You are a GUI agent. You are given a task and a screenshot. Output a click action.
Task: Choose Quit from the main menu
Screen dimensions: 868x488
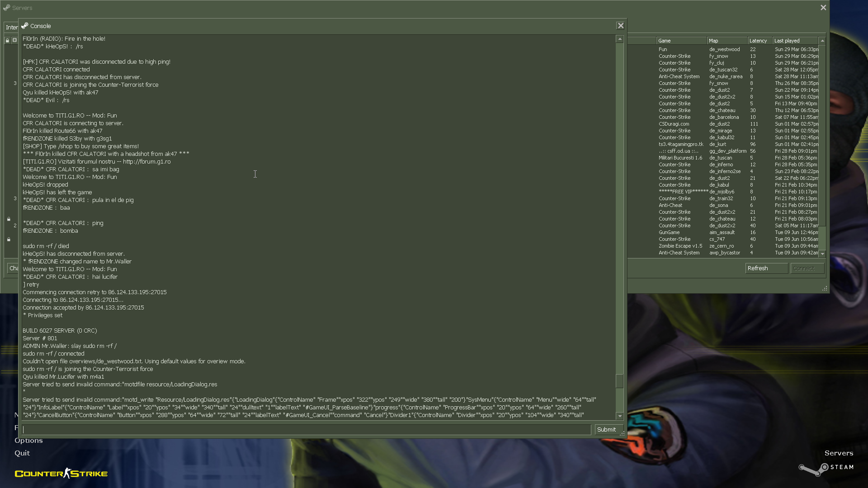coord(22,453)
